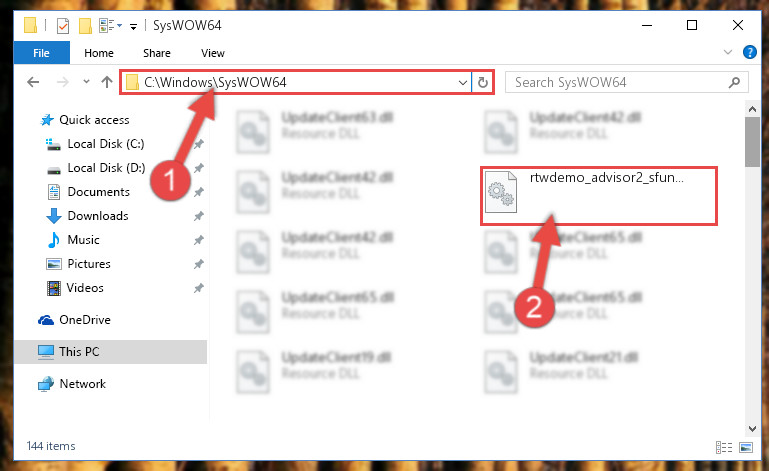Switch to details view icon in status bar

click(x=724, y=447)
